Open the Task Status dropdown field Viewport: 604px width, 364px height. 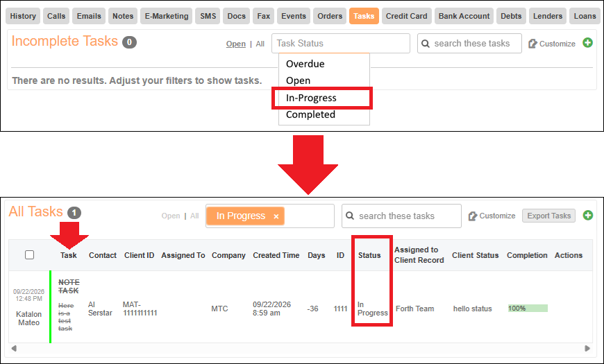pos(340,43)
